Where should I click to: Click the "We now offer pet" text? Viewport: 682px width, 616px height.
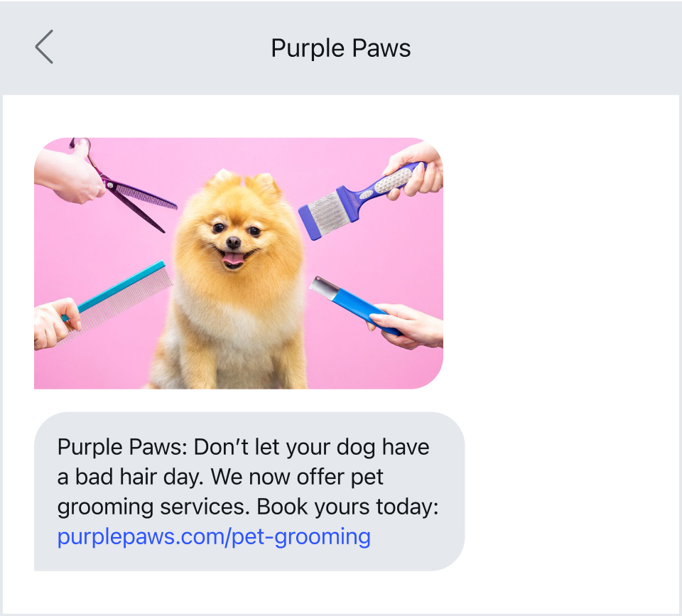(297, 477)
